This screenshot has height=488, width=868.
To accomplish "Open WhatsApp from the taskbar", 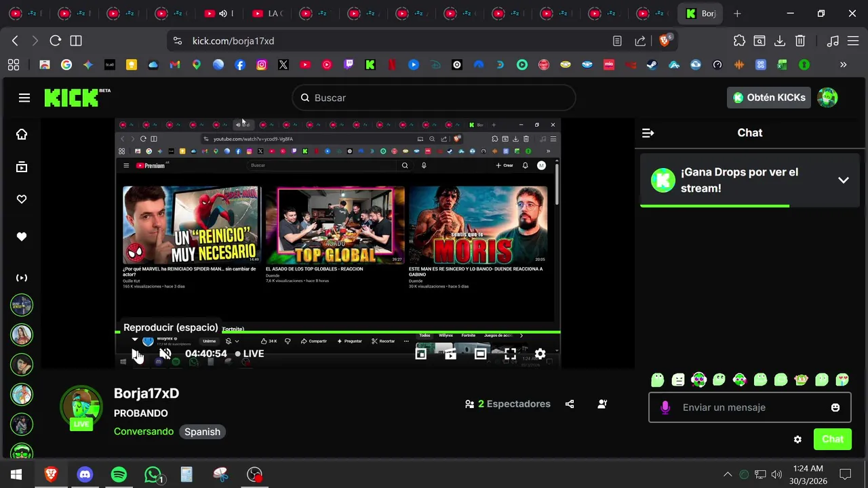I will click(x=154, y=474).
